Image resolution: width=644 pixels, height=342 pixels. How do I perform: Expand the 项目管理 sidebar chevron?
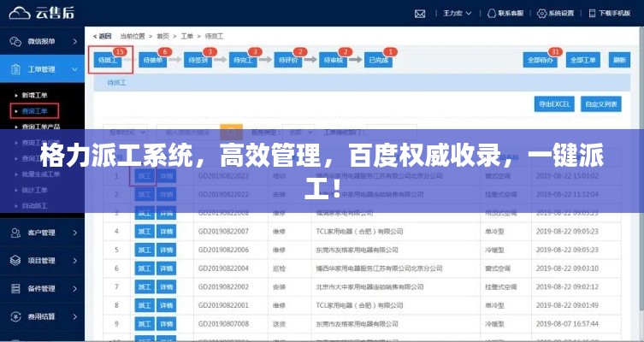tap(75, 261)
